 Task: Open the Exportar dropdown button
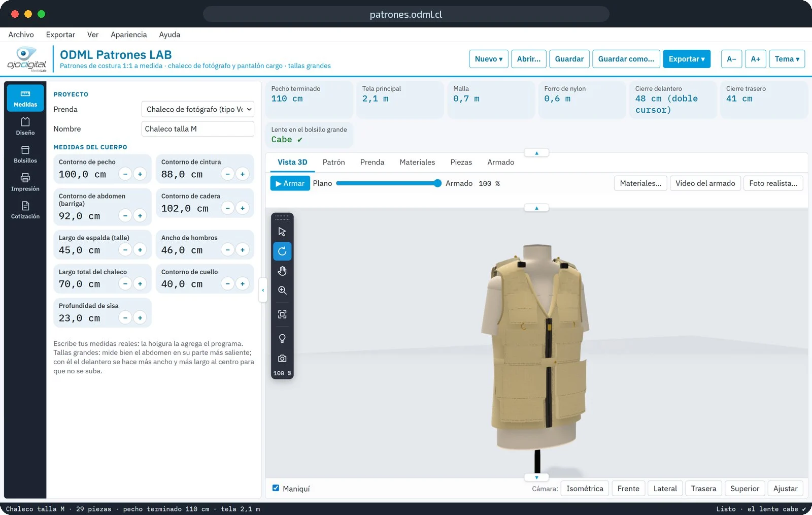pos(687,59)
